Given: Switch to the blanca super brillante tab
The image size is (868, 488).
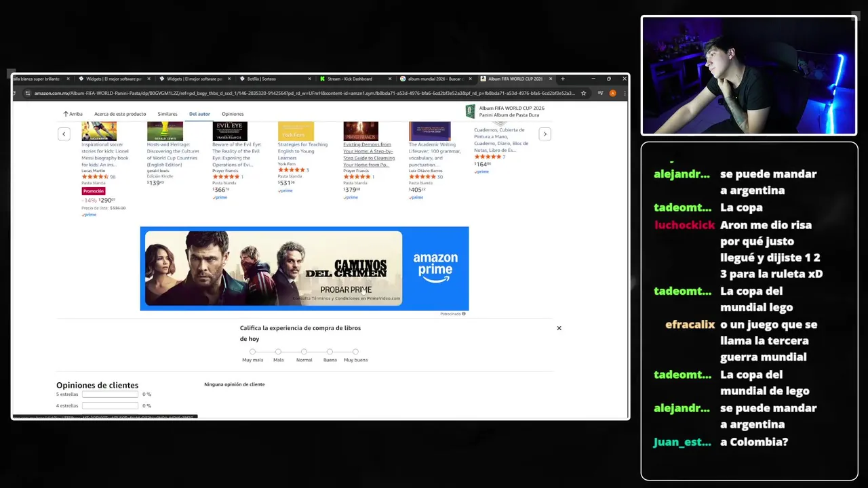Looking at the screenshot, I should 41,79.
